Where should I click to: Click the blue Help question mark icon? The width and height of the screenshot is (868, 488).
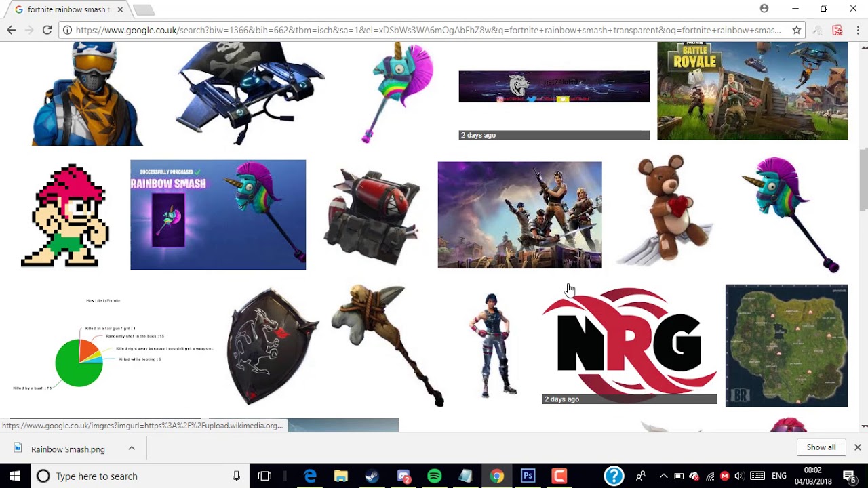(x=614, y=476)
